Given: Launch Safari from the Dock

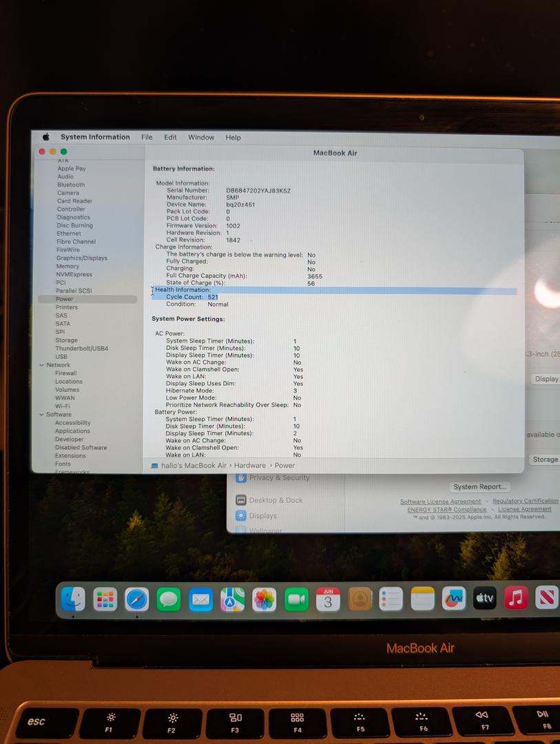Looking at the screenshot, I should pos(136,599).
